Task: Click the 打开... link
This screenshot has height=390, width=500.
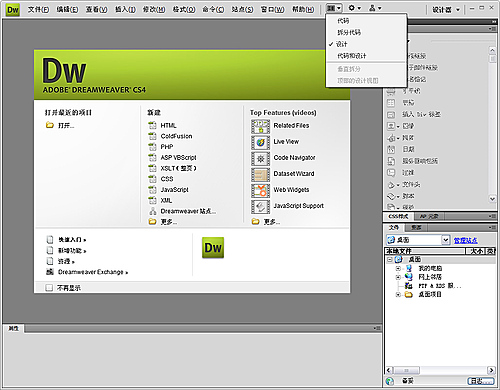Action: pos(66,125)
